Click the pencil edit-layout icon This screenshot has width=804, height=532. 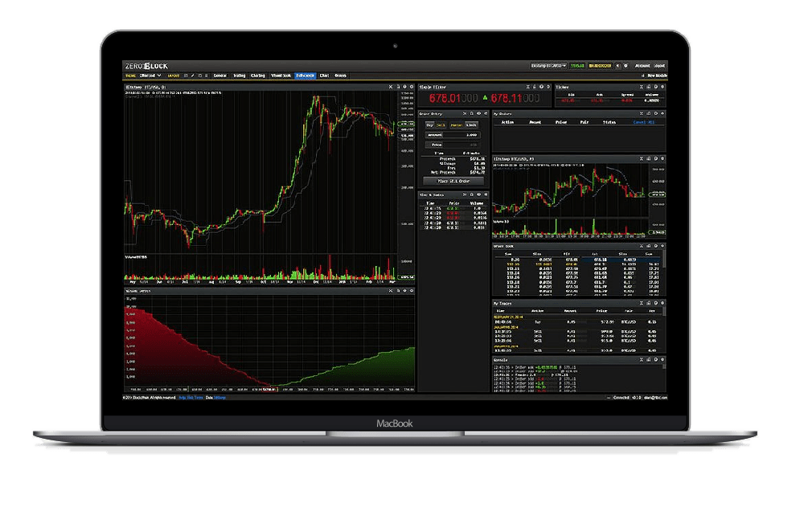pos(193,76)
